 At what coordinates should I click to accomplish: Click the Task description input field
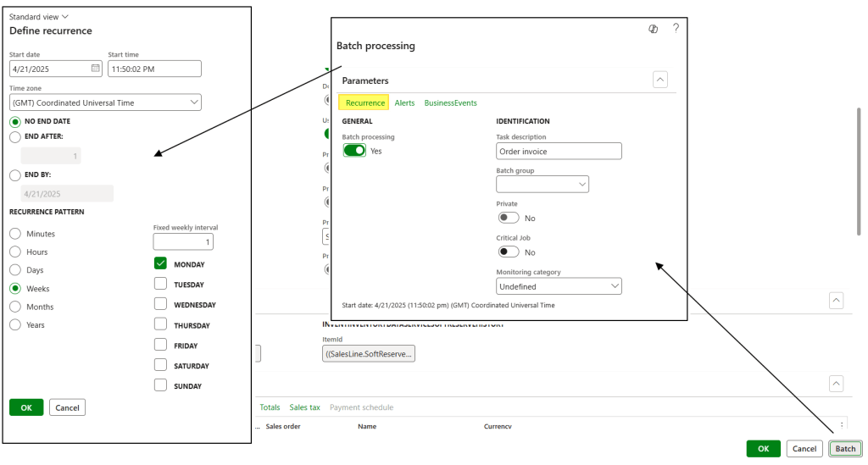[x=559, y=152]
